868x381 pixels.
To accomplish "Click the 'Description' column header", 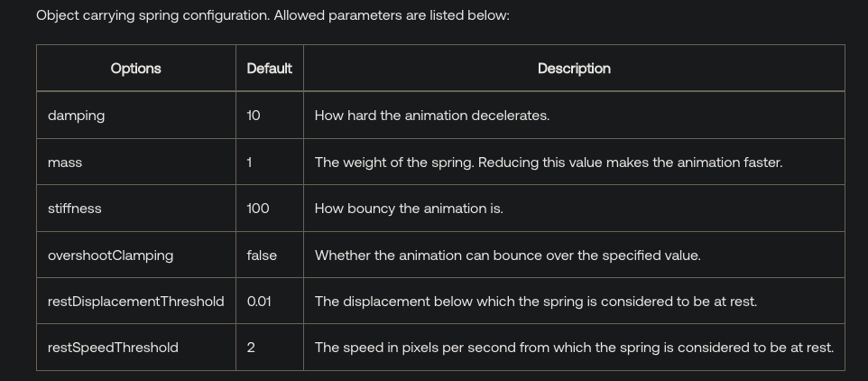I will point(574,69).
